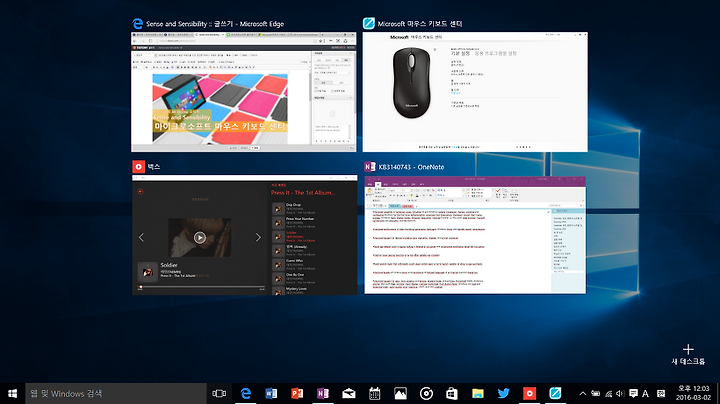Open the Action Center notifications icon
The width and height of the screenshot is (720, 404).
pyautogui.click(x=633, y=393)
